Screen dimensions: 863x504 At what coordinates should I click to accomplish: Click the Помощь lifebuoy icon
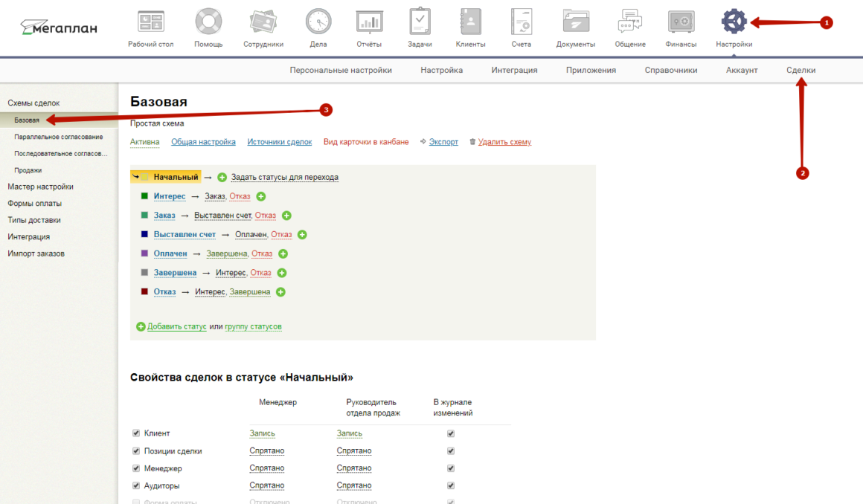208,22
